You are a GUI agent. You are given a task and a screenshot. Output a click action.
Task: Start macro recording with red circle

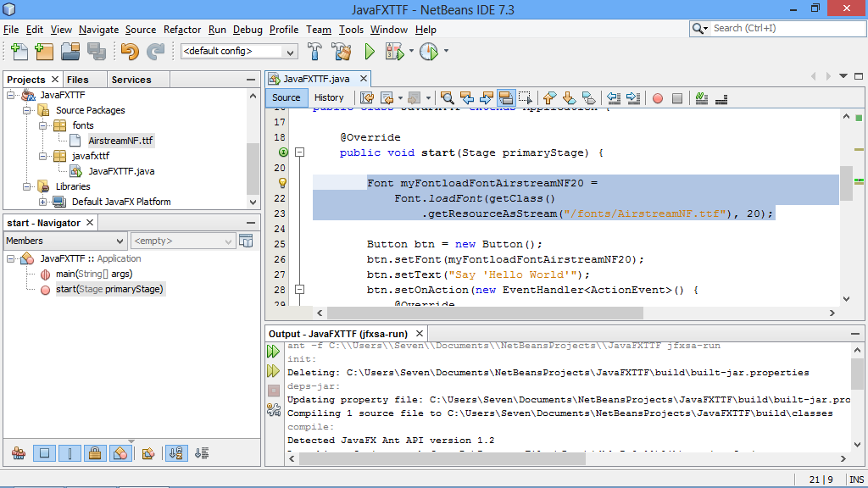pos(658,98)
